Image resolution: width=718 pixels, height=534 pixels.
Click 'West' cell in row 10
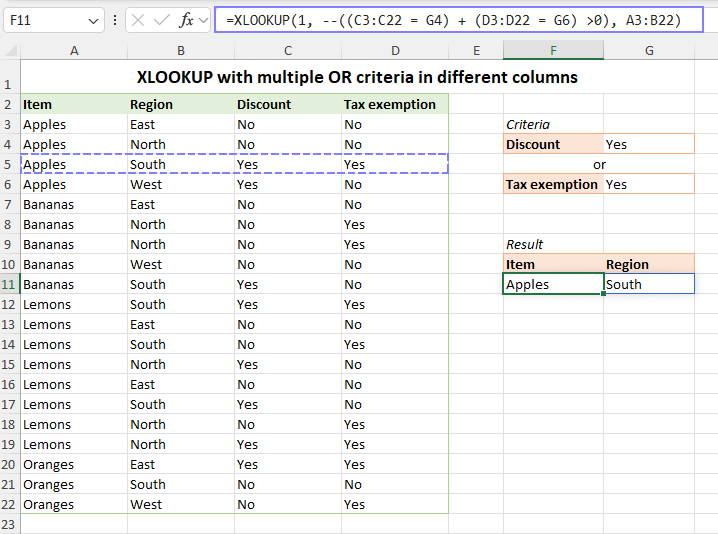181,264
